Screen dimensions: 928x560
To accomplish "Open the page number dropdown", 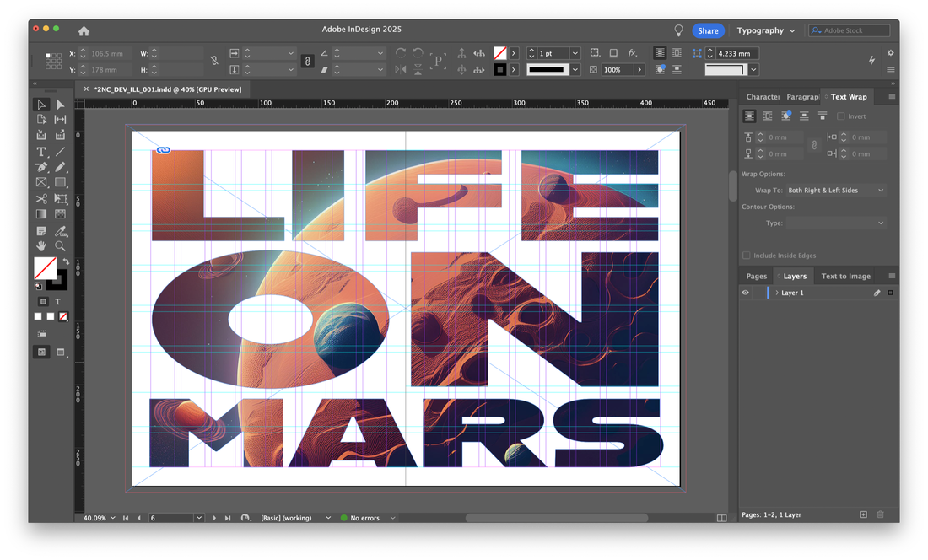I will coord(199,518).
